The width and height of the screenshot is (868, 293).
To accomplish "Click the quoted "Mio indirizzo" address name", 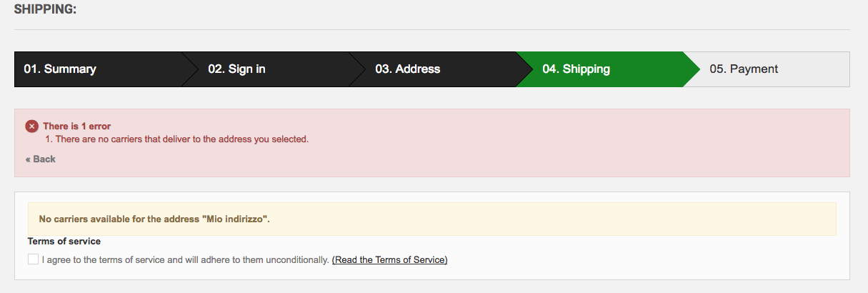I will (235, 219).
